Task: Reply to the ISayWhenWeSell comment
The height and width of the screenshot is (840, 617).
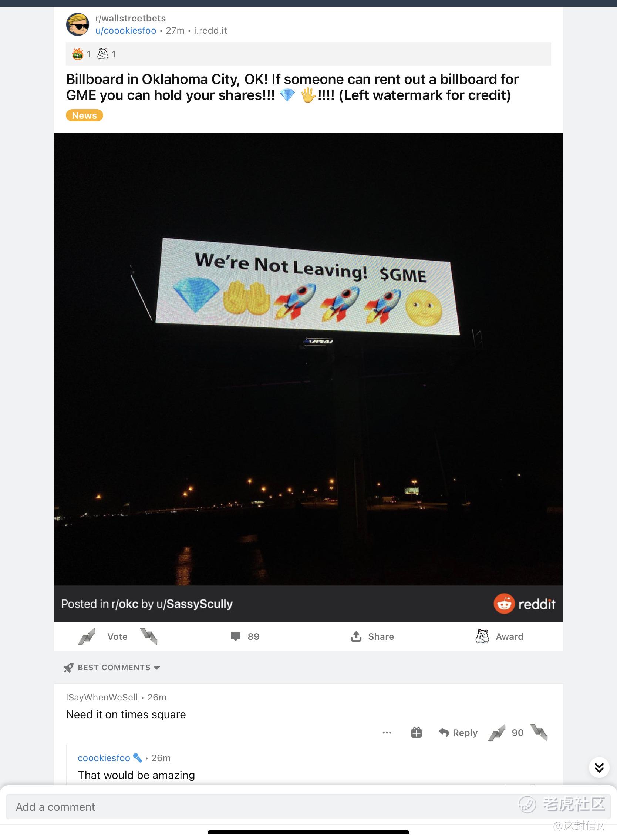Action: pos(458,733)
